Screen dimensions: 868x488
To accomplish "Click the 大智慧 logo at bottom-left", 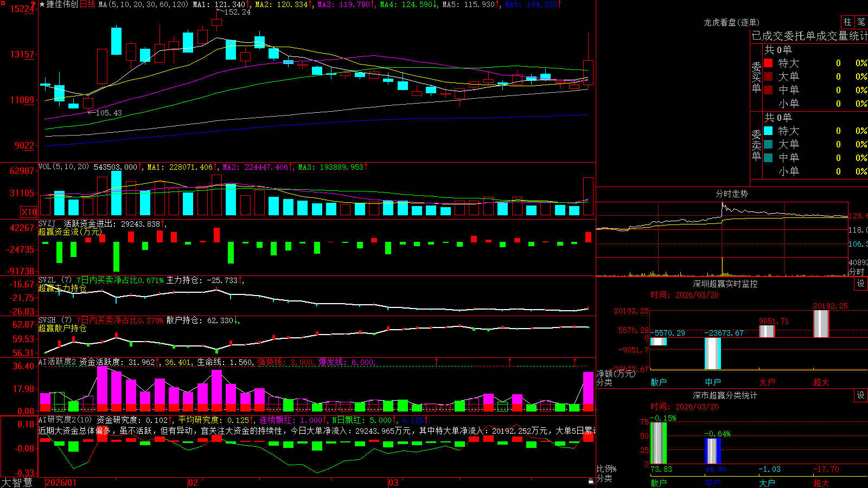I will 17,483.
